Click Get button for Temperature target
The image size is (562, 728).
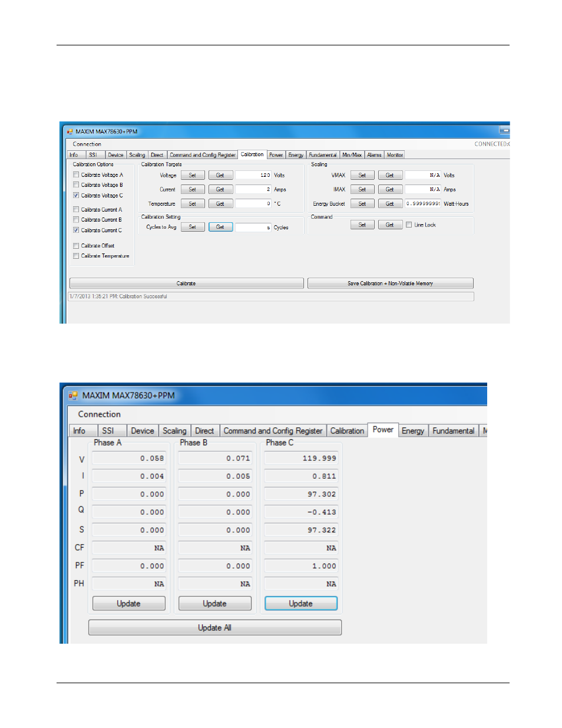pyautogui.click(x=220, y=203)
